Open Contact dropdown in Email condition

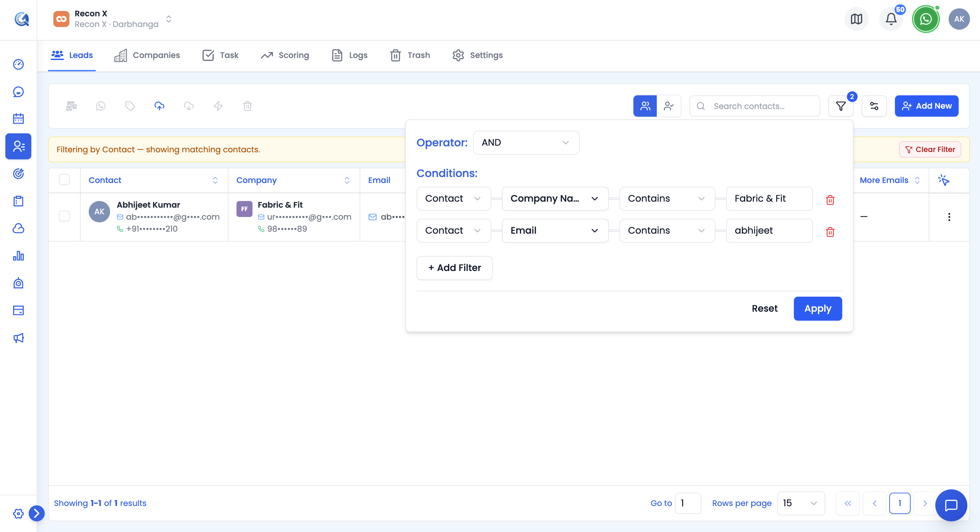tap(454, 230)
